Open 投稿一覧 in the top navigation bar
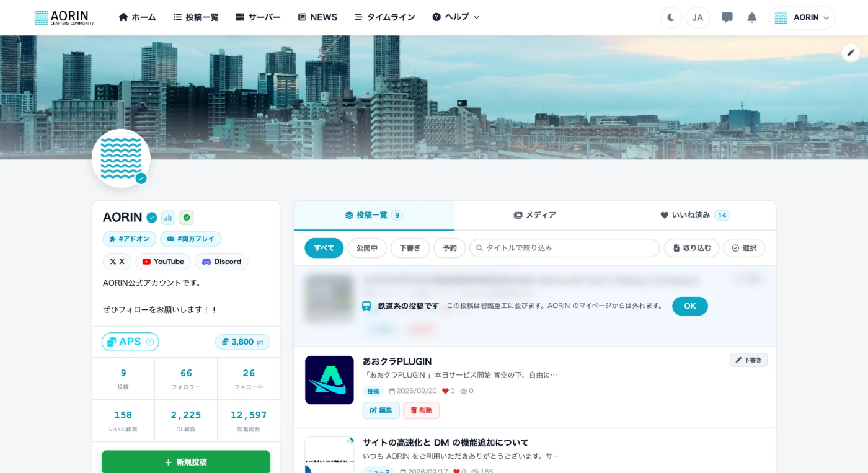Image resolution: width=868 pixels, height=473 pixels. tap(196, 17)
